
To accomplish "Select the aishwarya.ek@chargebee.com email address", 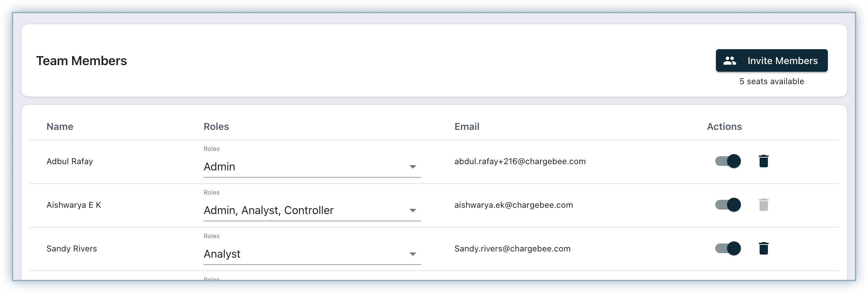I will tap(513, 205).
